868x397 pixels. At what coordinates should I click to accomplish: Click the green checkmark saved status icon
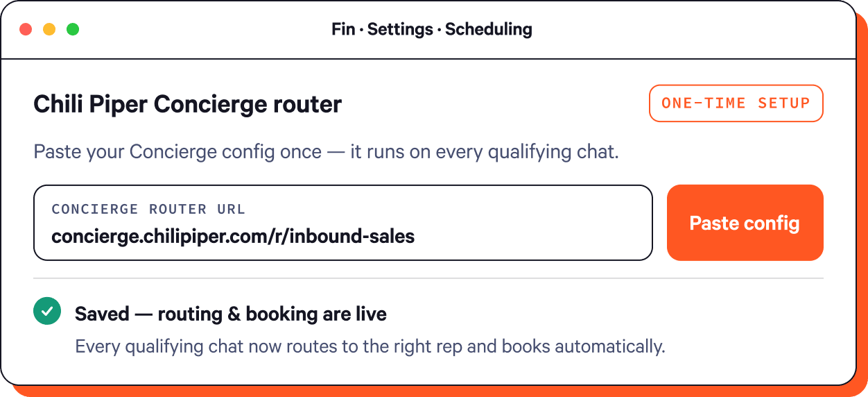[x=47, y=312]
